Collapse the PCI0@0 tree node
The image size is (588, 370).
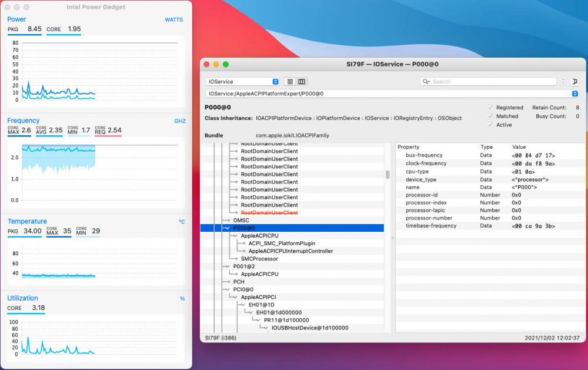tap(227, 289)
